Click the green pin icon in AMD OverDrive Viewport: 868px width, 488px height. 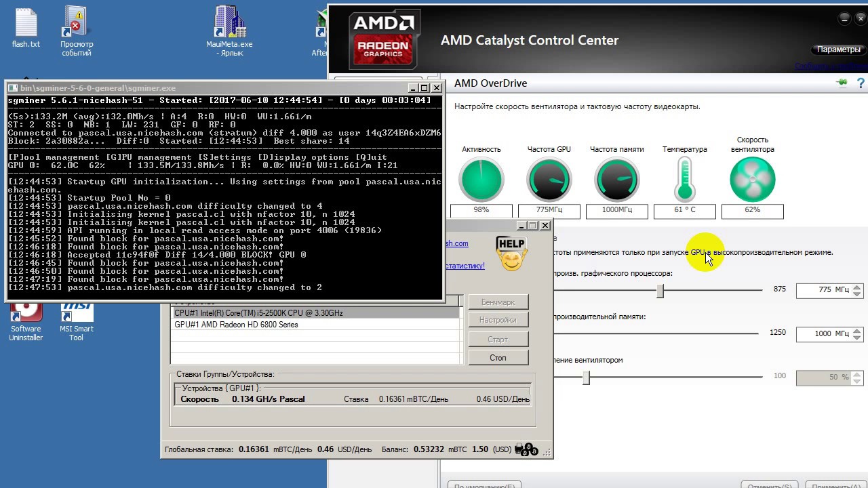842,83
